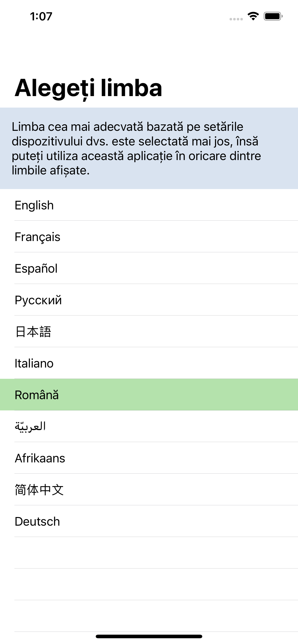The image size is (298, 644).
Task: Tap the 1:07 clock in status bar
Action: pyautogui.click(x=41, y=17)
